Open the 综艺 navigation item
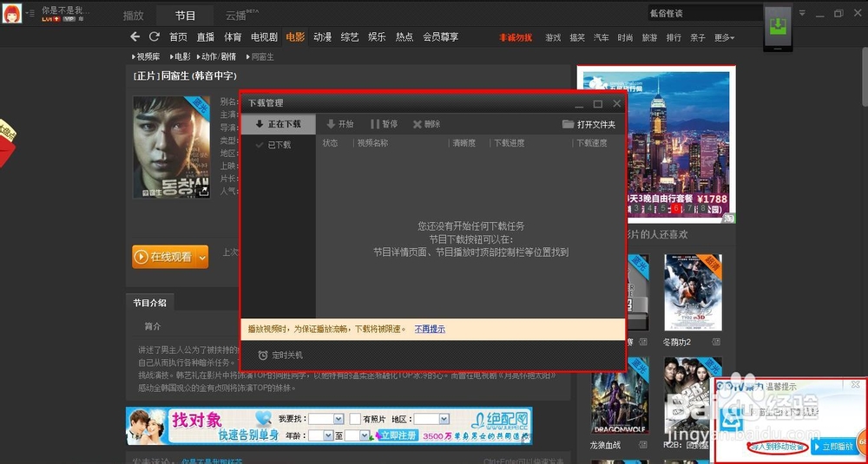The height and width of the screenshot is (464, 868). 350,37
